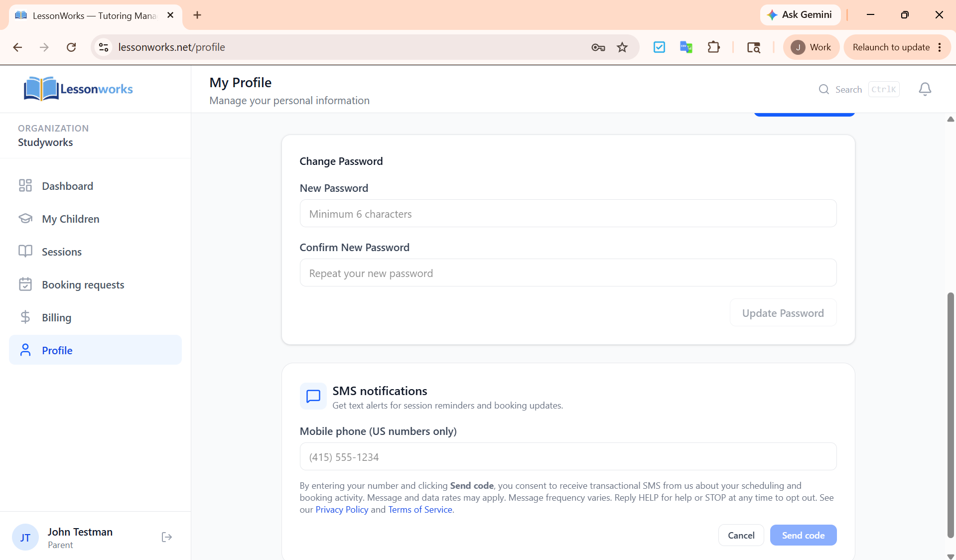Open the Terms of Service link
Screen dimensions: 956x560
(420, 509)
